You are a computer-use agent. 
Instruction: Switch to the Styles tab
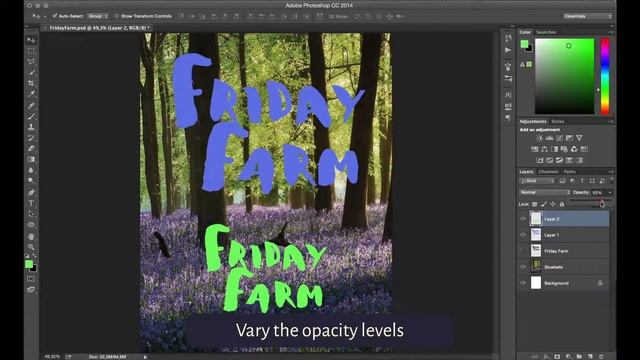click(x=558, y=121)
